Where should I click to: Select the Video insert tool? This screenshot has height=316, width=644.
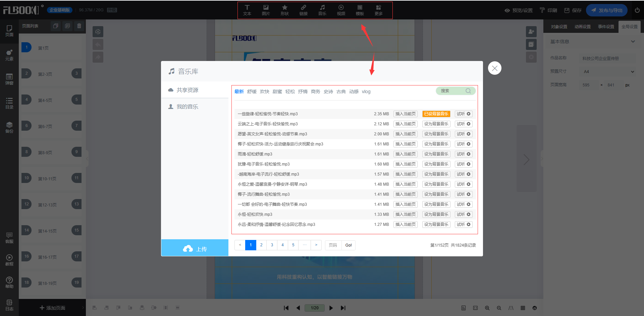pyautogui.click(x=341, y=10)
